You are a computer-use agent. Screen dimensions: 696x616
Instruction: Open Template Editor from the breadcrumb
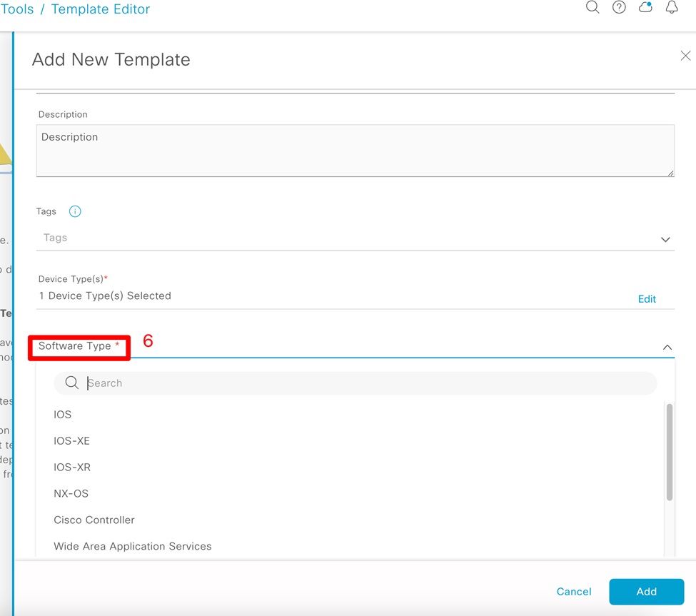pos(100,9)
